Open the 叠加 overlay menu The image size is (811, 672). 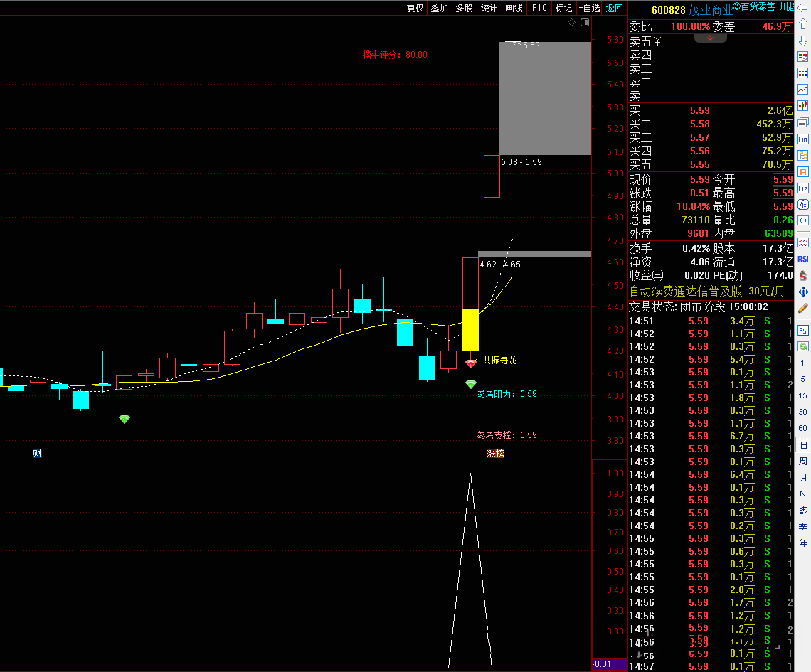tap(440, 8)
